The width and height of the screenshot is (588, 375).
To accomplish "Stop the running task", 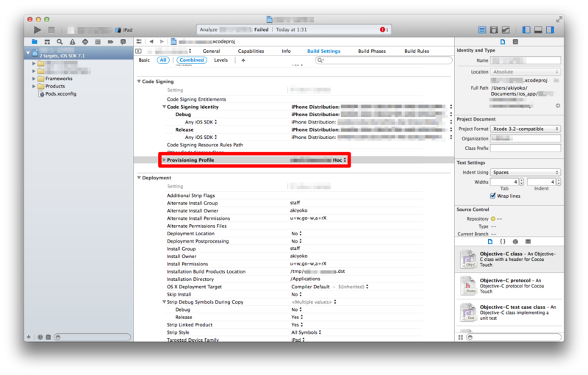I will click(51, 29).
